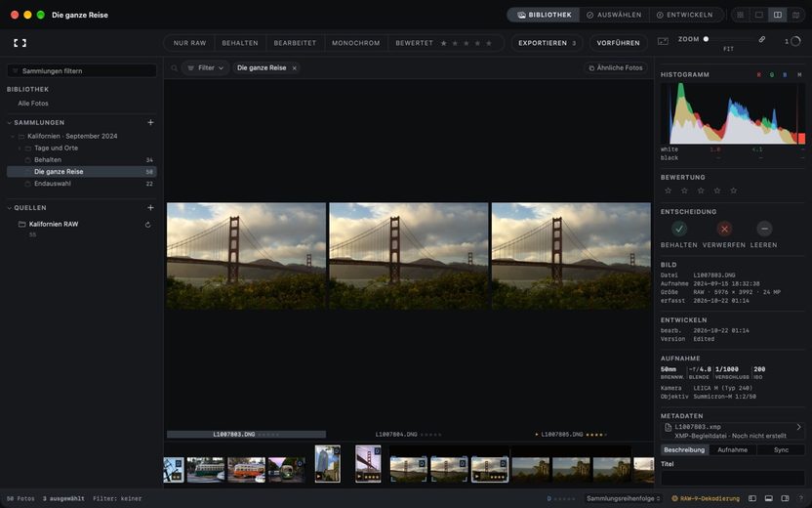Toggle the filmstrip bottom panel
The width and height of the screenshot is (812, 508).
click(x=768, y=498)
